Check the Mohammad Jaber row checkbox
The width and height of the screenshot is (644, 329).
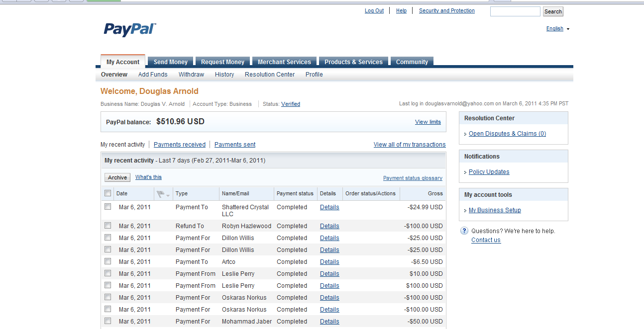coord(108,321)
